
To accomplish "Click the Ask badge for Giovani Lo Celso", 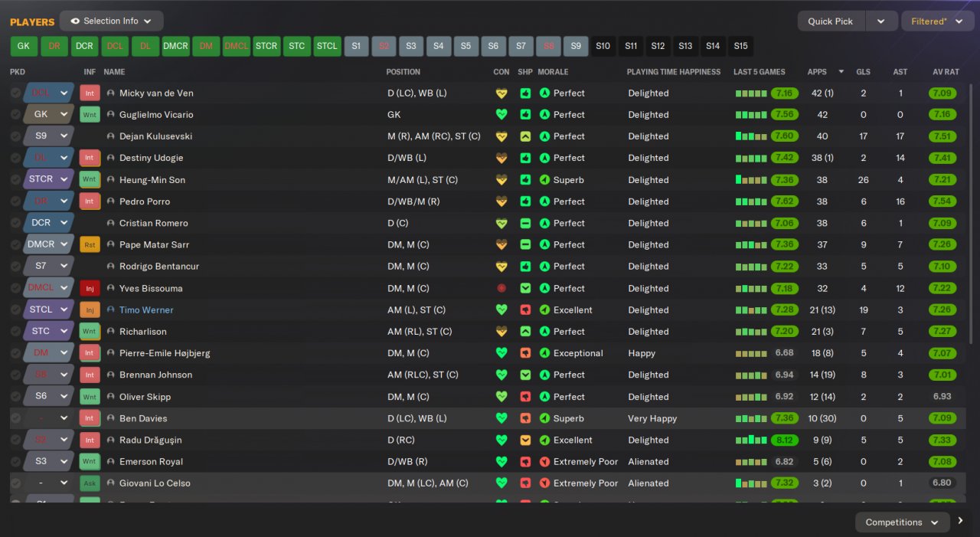I will click(90, 483).
